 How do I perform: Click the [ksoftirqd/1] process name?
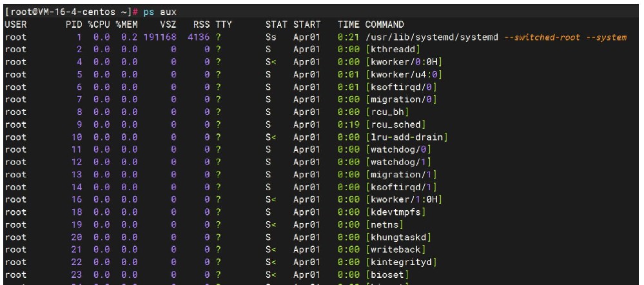[401, 187]
